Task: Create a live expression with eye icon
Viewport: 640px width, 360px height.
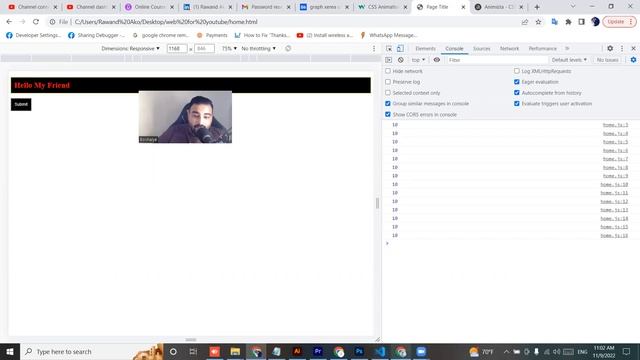Action: (437, 60)
